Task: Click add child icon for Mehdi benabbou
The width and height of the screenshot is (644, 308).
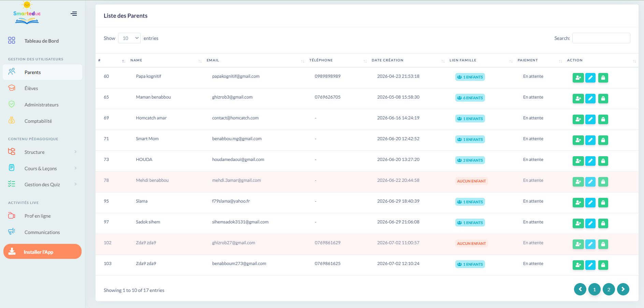Action: (x=578, y=182)
